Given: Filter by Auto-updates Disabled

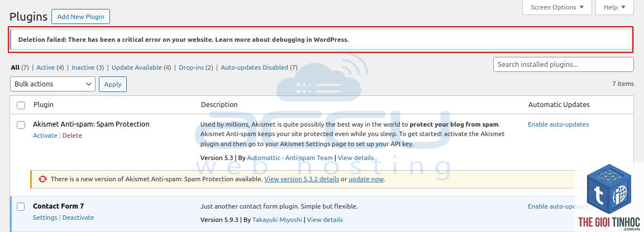Looking at the screenshot, I should pyautogui.click(x=255, y=67).
